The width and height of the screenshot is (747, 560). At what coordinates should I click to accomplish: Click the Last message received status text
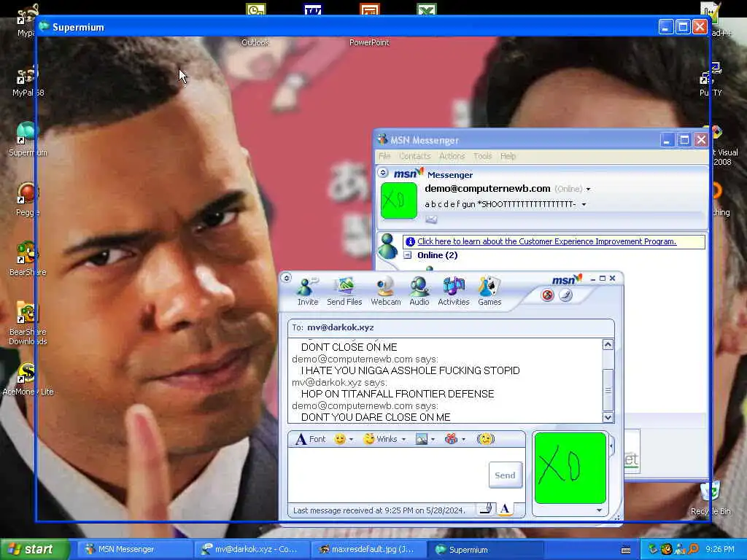[379, 510]
